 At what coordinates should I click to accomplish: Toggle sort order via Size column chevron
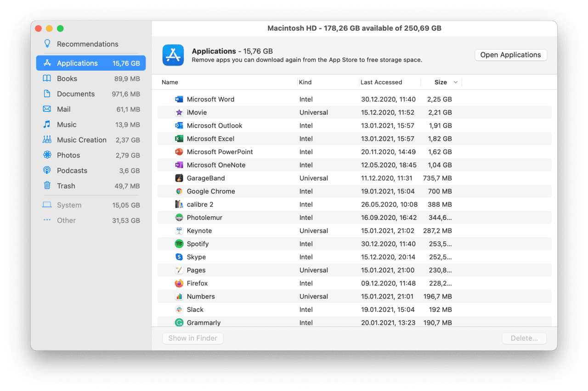click(x=456, y=82)
